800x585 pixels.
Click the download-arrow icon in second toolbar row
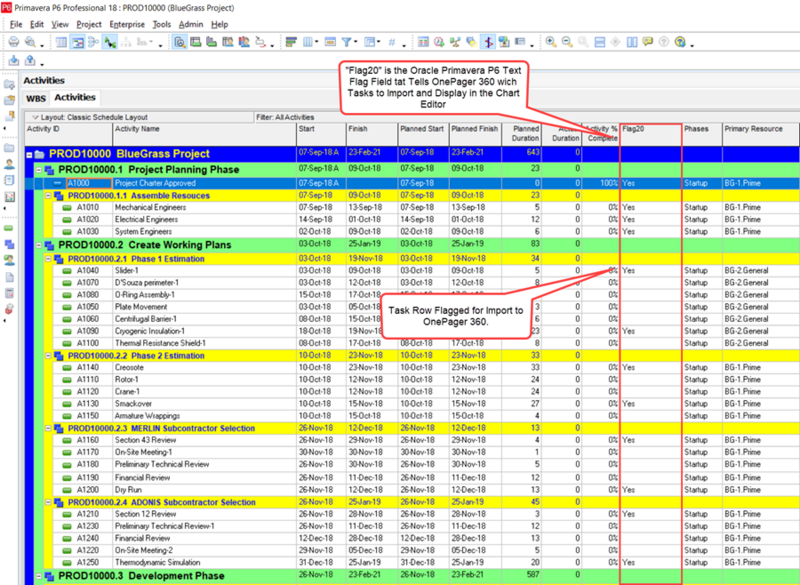[x=14, y=60]
